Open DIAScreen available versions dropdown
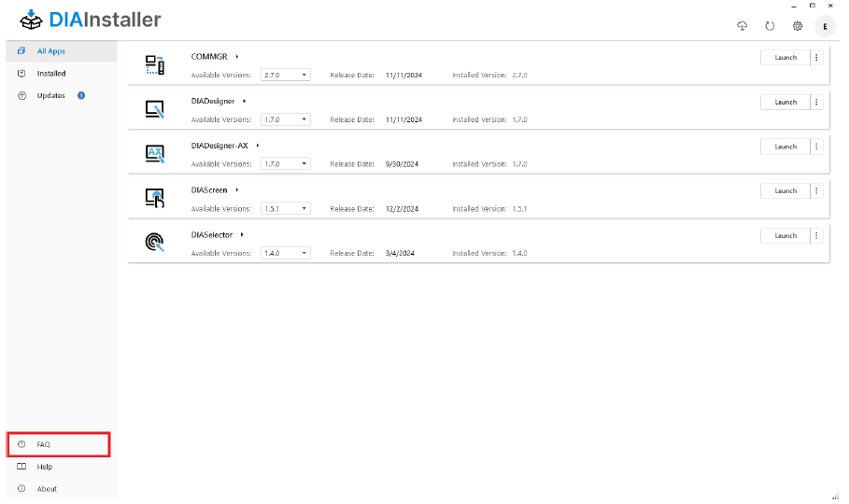 pos(286,209)
